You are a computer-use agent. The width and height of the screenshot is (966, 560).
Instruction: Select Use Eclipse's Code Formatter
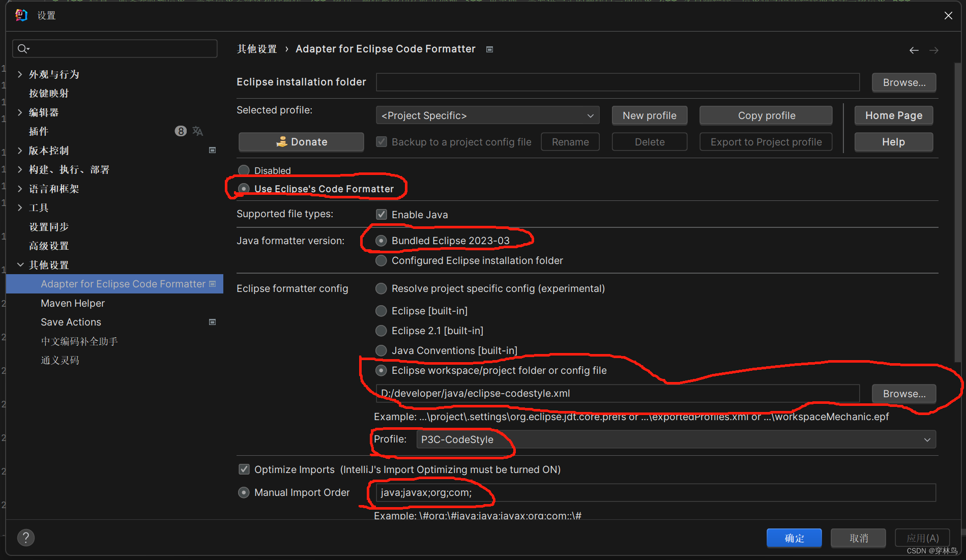tap(244, 189)
